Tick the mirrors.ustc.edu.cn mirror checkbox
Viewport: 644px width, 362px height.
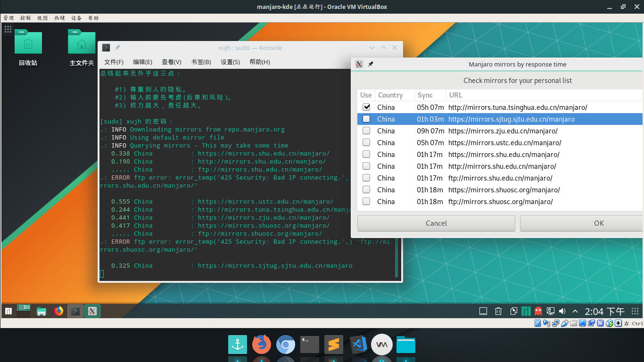pos(366,142)
